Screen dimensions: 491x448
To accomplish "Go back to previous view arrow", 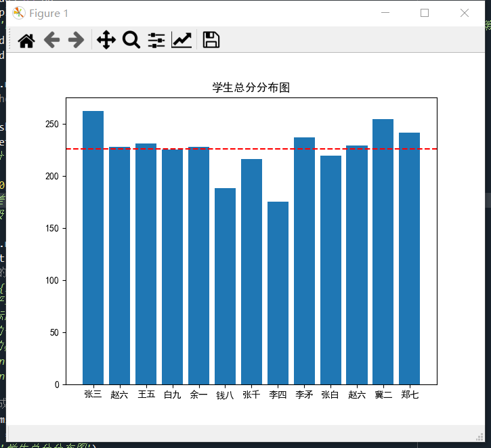I will point(51,41).
